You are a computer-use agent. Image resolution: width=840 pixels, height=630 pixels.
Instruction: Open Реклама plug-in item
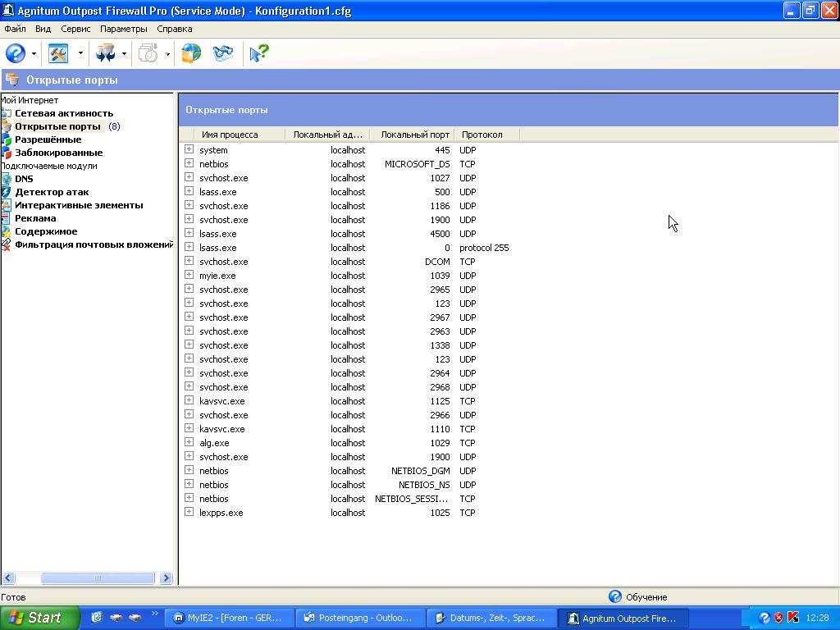point(35,218)
